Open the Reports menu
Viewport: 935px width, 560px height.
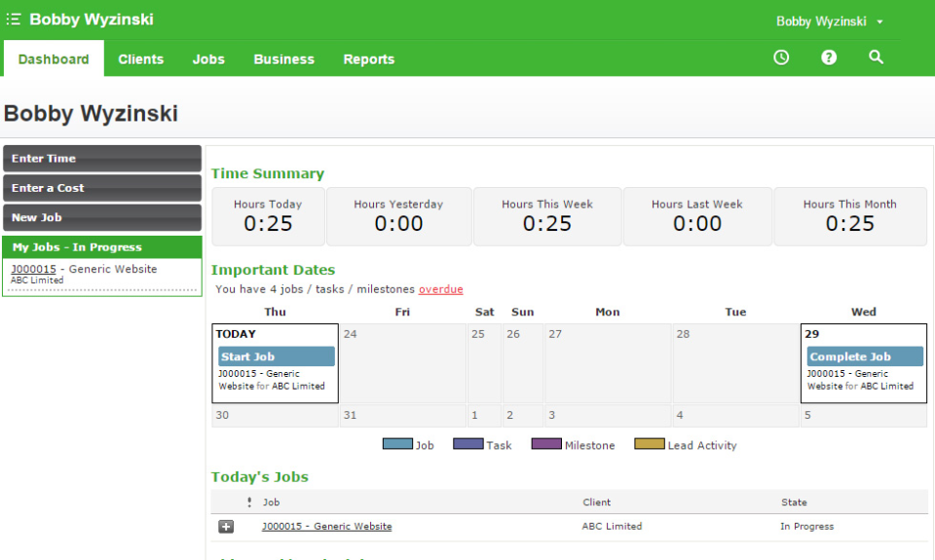pyautogui.click(x=369, y=59)
